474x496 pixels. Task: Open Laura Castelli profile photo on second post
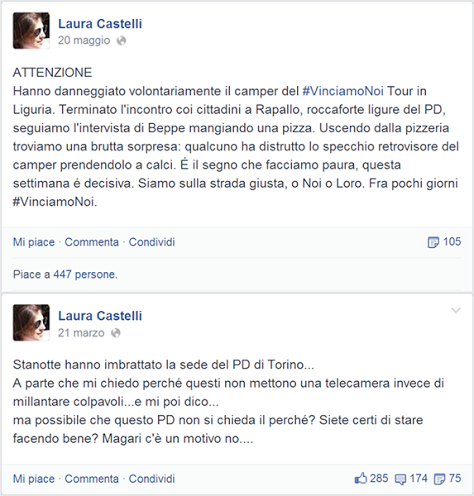tap(31, 323)
